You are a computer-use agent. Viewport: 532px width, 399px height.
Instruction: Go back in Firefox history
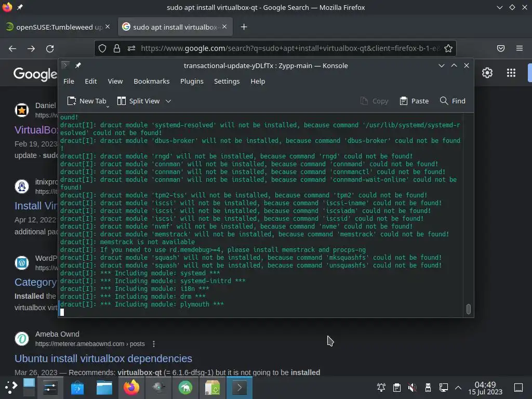click(12, 48)
